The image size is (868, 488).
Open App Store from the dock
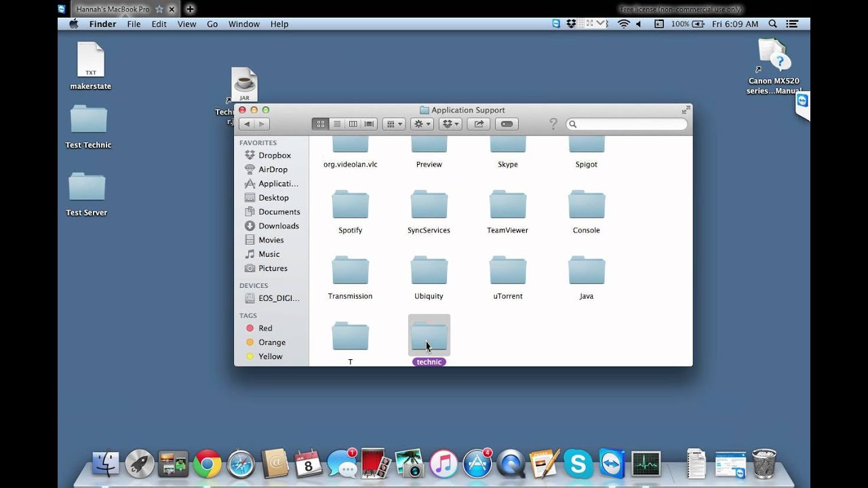click(477, 464)
